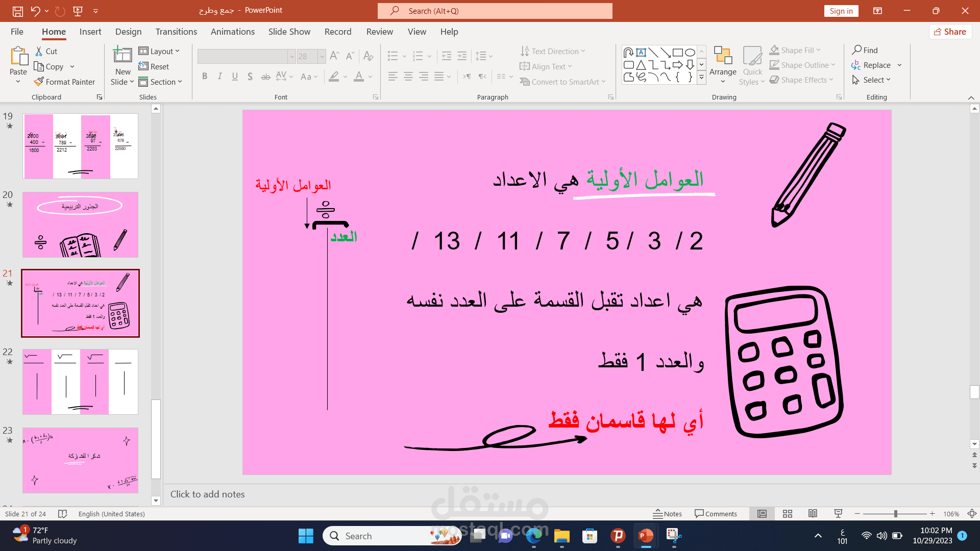Insert a text box shape
Viewport: 980px width, 551px height.
[641, 52]
